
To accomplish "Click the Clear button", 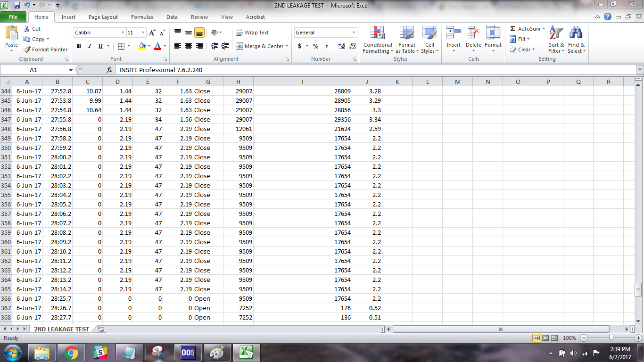I will click(x=522, y=49).
